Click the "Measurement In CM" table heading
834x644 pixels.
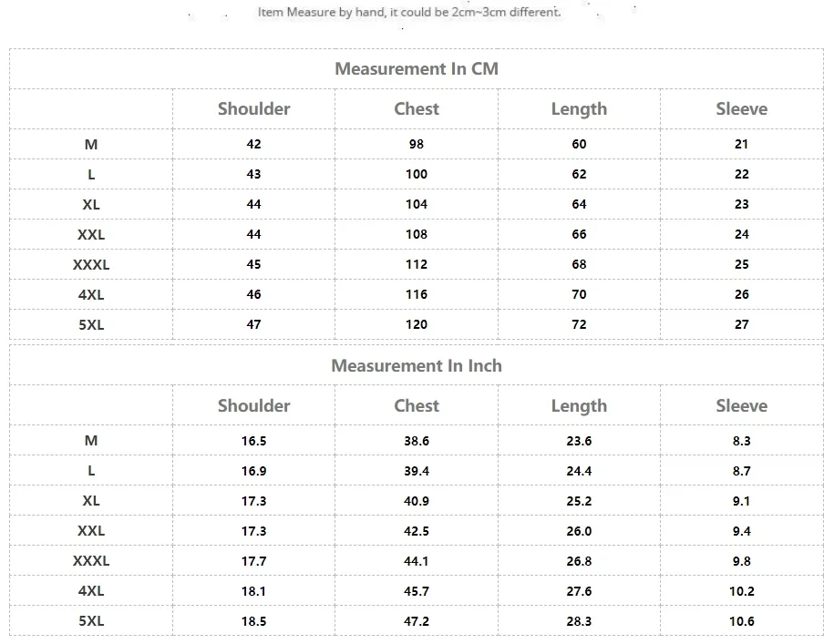[x=417, y=68]
